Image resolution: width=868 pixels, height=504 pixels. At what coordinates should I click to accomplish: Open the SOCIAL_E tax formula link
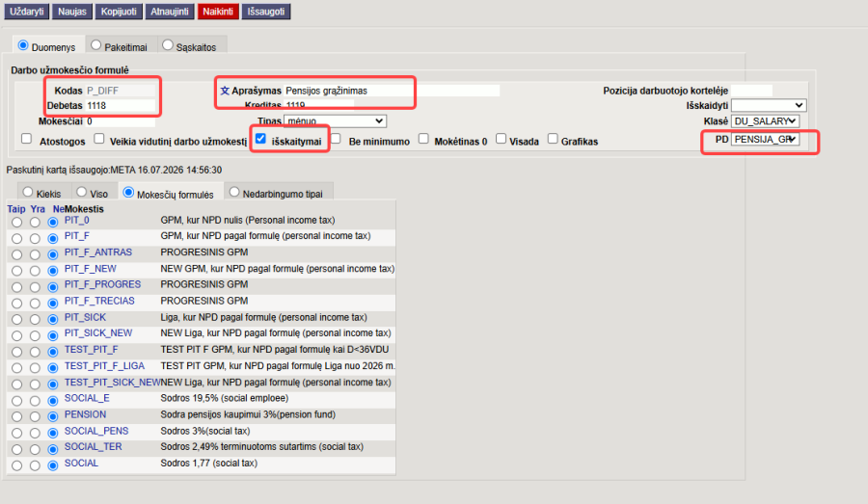click(x=87, y=398)
